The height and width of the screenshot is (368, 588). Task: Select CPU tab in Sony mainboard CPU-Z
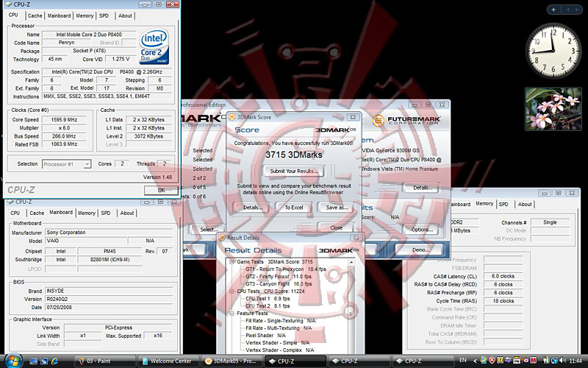point(15,213)
